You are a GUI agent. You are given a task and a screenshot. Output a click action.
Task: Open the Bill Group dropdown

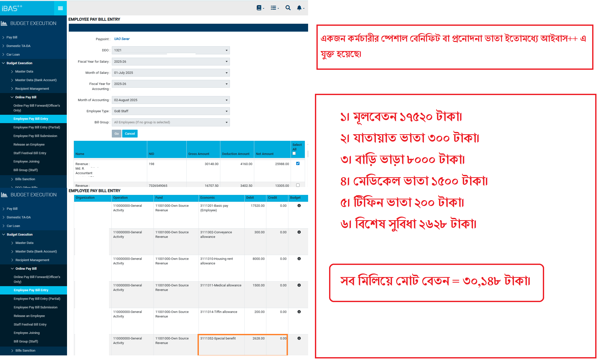point(171,122)
